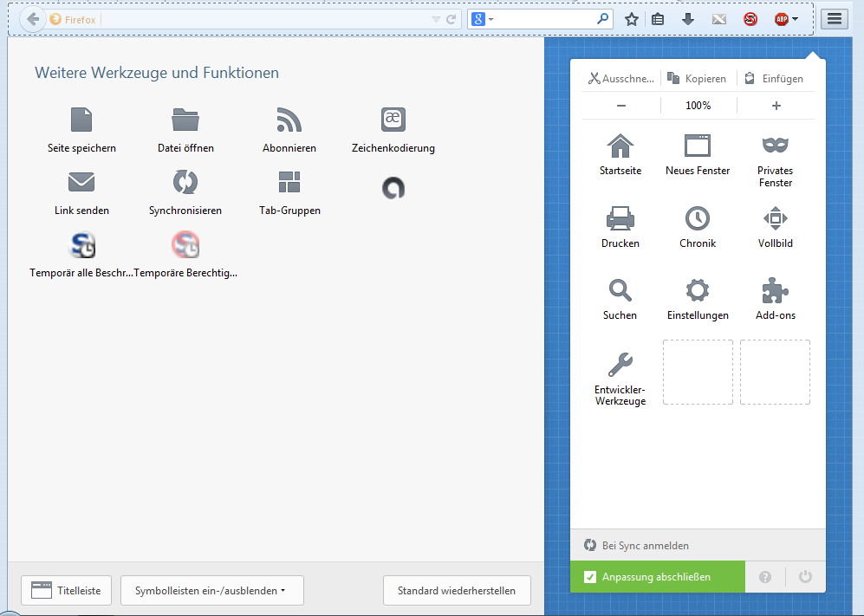Expand the address bar history dropdown
This screenshot has height=616, width=864.
[436, 20]
